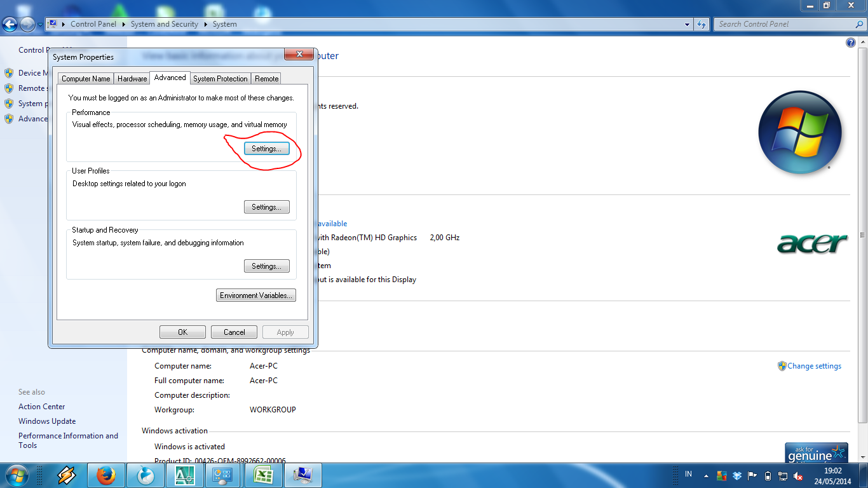Click the ask for genuine Microsoft badge
868x488 pixels.
tap(817, 453)
